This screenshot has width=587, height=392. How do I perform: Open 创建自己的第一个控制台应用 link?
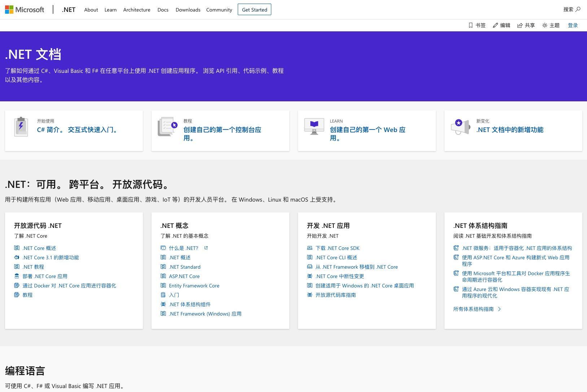[222, 134]
